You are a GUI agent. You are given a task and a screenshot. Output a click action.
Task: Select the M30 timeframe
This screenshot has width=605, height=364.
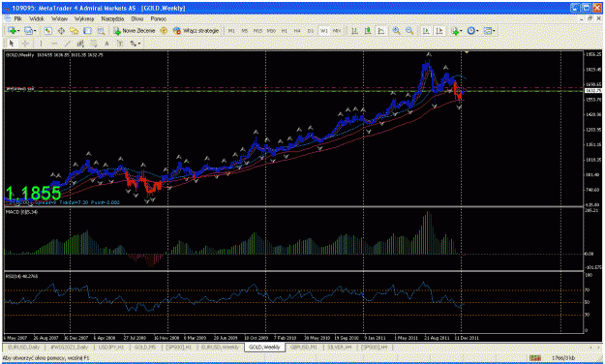271,31
